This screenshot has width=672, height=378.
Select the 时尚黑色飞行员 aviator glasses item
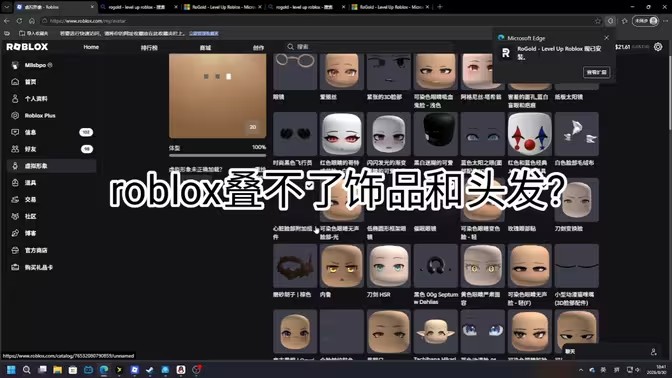295,134
